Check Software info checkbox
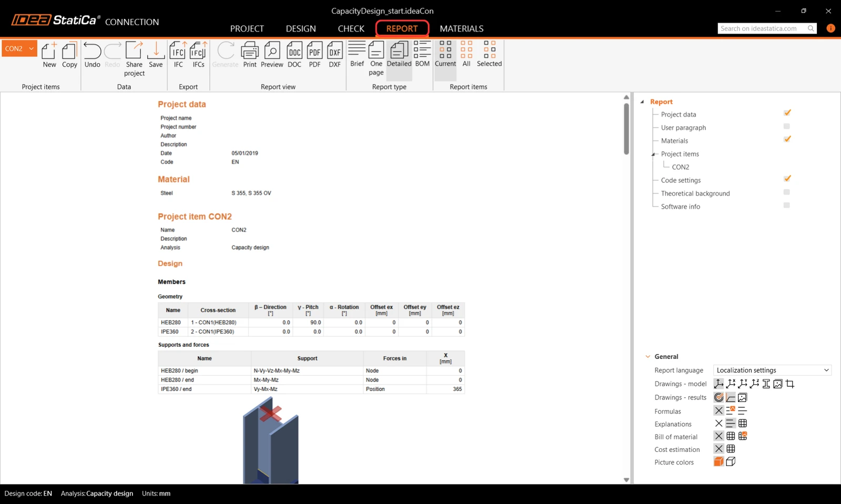Image resolution: width=841 pixels, height=504 pixels. 787,205
